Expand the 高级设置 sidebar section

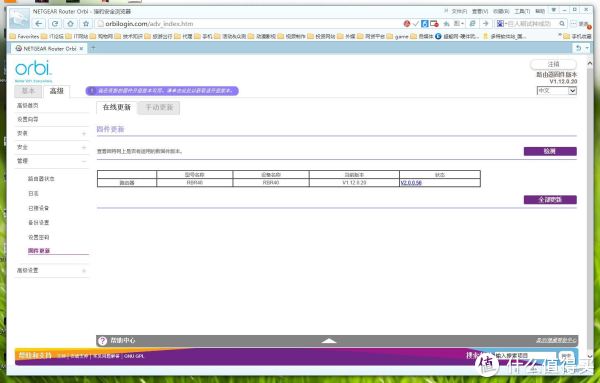click(x=52, y=270)
